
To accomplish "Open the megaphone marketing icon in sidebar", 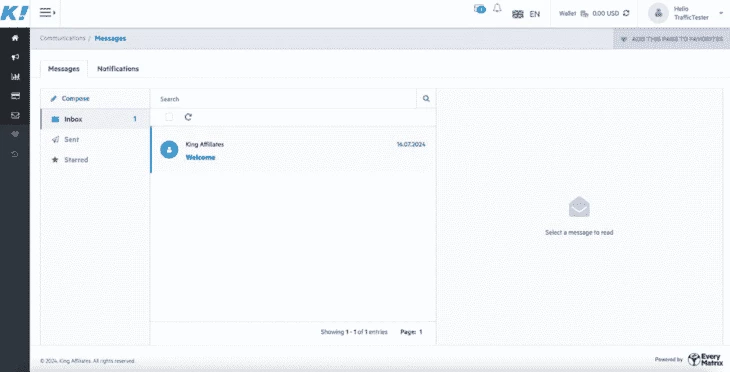I will pos(15,57).
